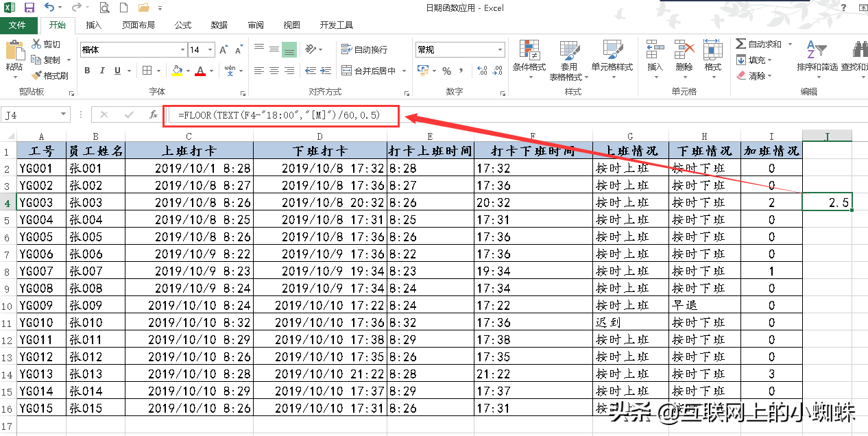868x436 pixels.
Task: Select column J header
Action: pos(827,136)
